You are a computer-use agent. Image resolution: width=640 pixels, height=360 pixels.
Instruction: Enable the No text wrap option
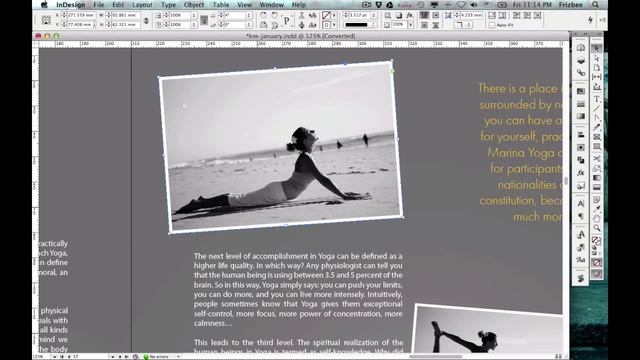pyautogui.click(x=424, y=15)
